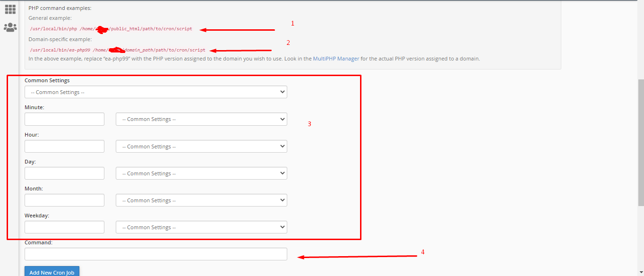Click the user accounts icon in the sidebar

tap(10, 27)
